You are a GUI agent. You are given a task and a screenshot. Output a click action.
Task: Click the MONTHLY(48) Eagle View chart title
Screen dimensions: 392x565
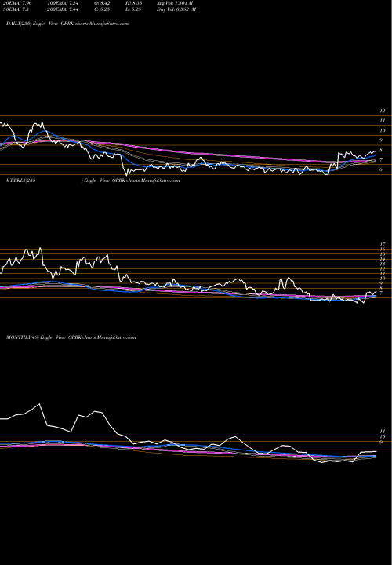coord(71,337)
